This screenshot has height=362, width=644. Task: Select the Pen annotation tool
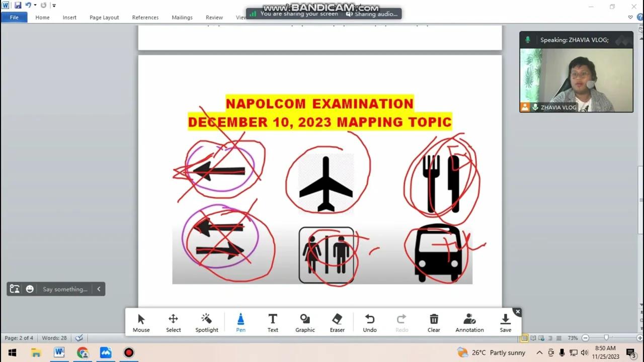240,322
